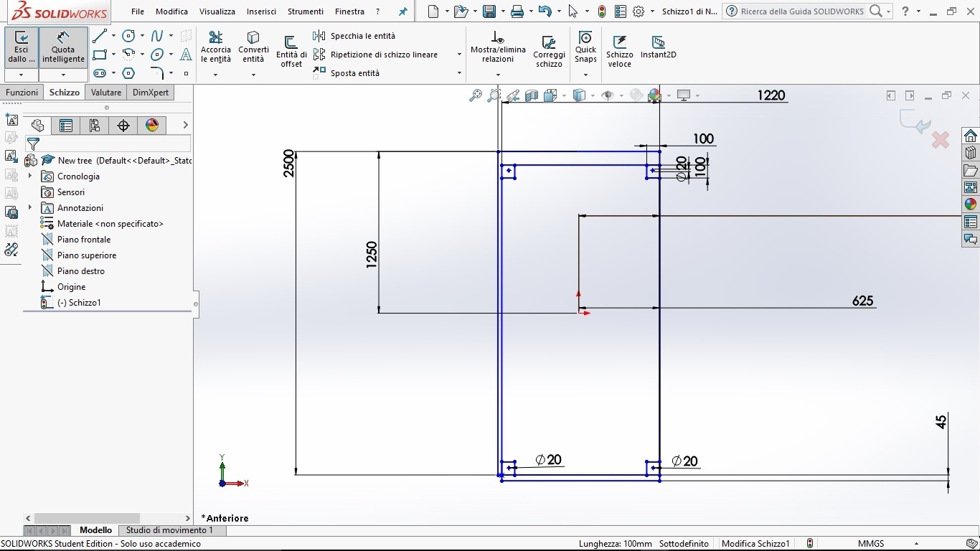The width and height of the screenshot is (980, 551).
Task: Expand the Annotazioni tree node
Action: [29, 207]
